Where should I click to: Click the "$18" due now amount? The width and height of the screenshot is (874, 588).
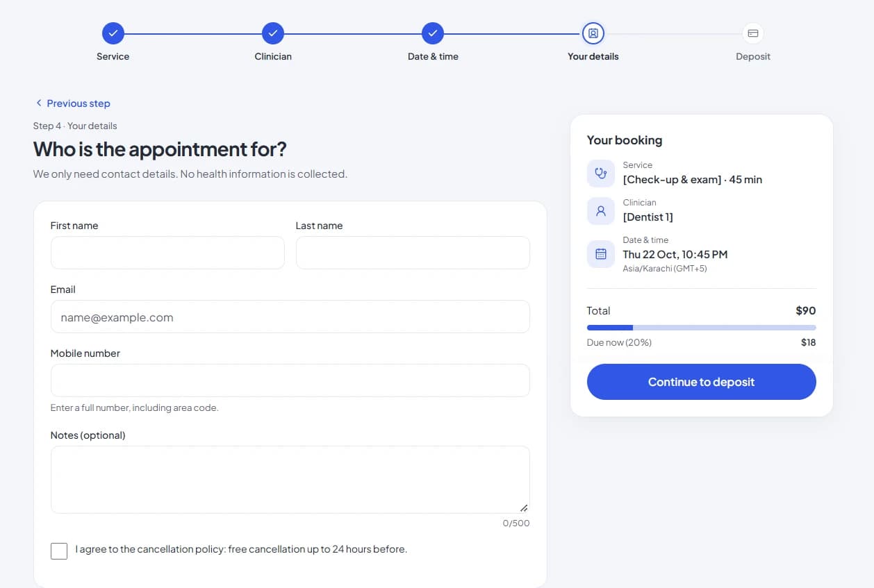coord(808,342)
